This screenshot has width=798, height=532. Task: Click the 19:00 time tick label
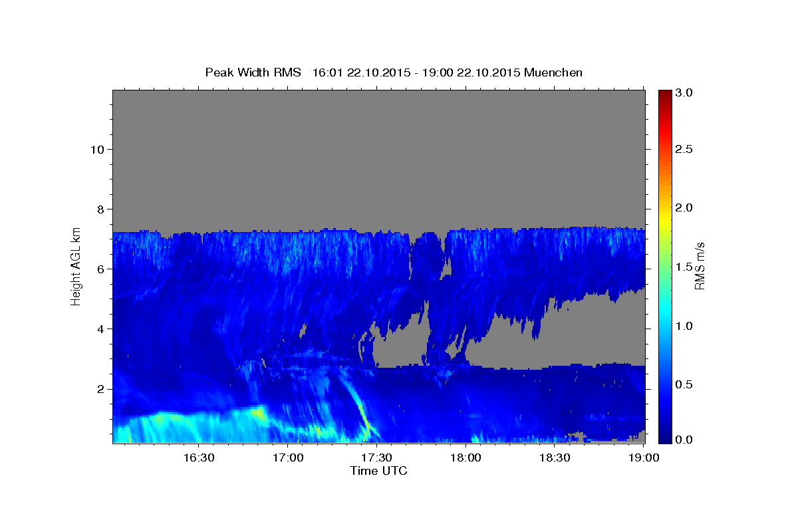[644, 458]
